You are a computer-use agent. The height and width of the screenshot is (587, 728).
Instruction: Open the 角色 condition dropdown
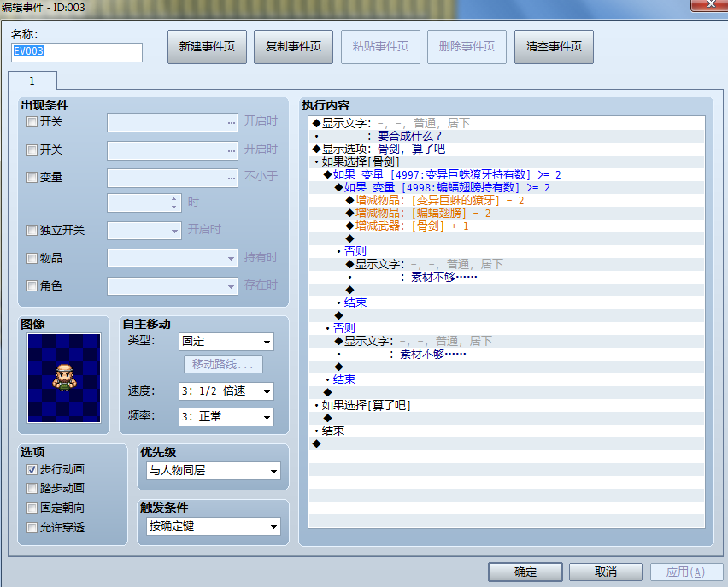(x=173, y=286)
